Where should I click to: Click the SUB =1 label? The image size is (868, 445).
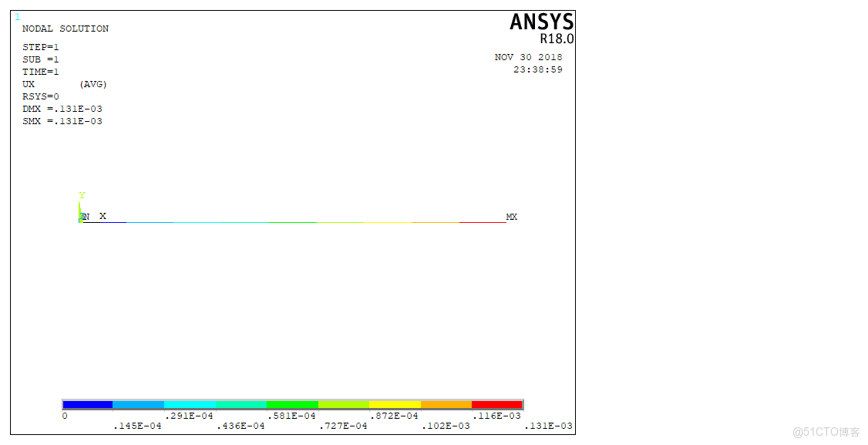[40, 59]
